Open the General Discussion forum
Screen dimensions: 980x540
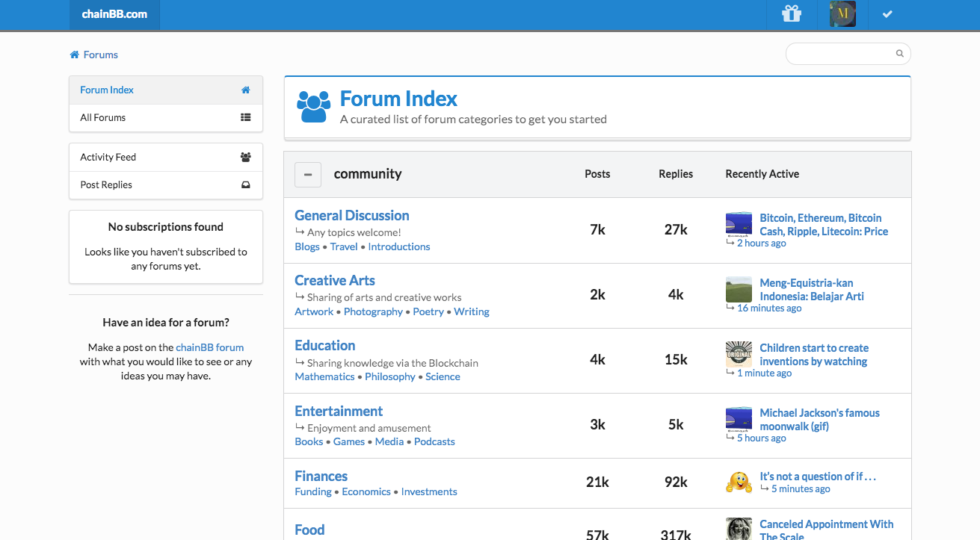(352, 215)
